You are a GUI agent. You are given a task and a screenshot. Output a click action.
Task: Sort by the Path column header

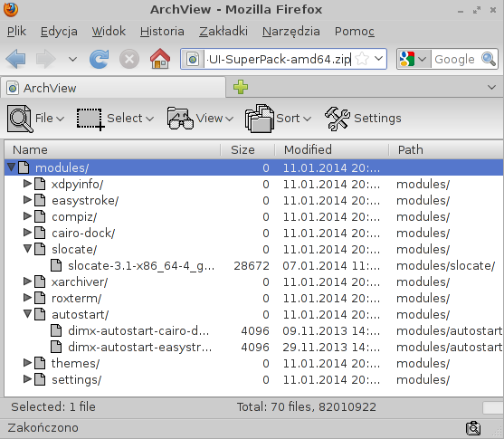(x=446, y=150)
